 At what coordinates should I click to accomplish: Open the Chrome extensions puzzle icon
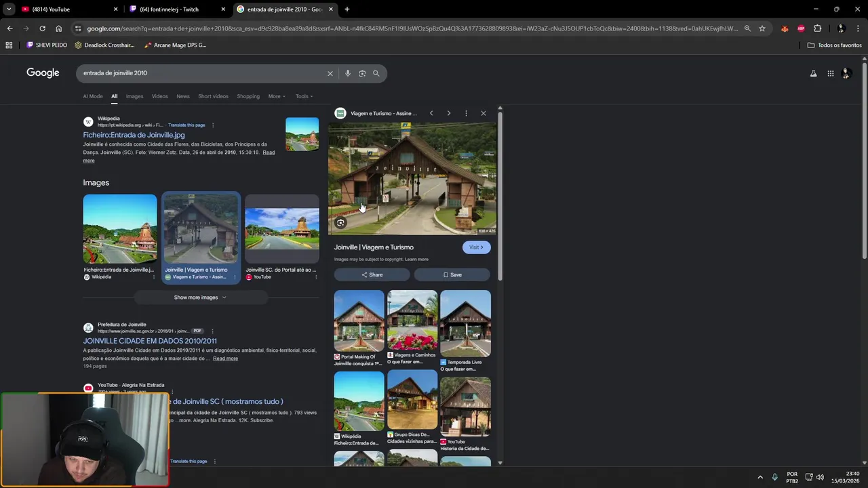tap(817, 28)
